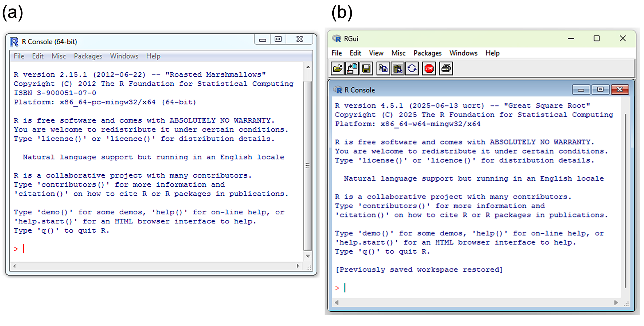Click the Print toolbar icon in RGui

pyautogui.click(x=446, y=68)
